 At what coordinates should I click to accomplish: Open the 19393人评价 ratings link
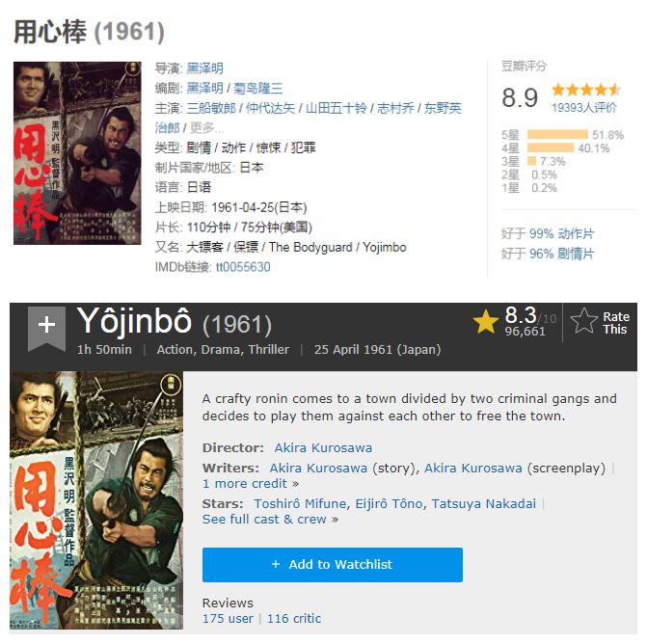[x=584, y=107]
